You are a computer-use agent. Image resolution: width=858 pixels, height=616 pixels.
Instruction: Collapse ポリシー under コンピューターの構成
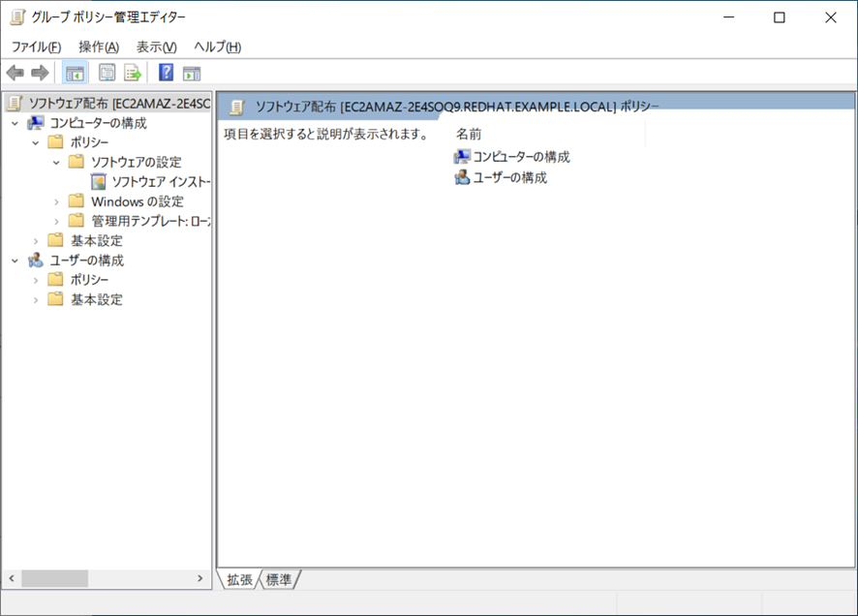coord(36,143)
